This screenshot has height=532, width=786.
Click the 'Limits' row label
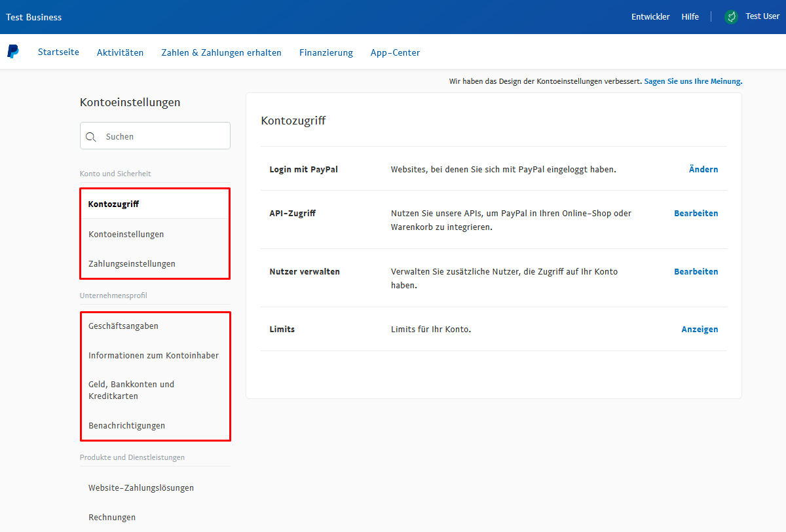pyautogui.click(x=282, y=330)
